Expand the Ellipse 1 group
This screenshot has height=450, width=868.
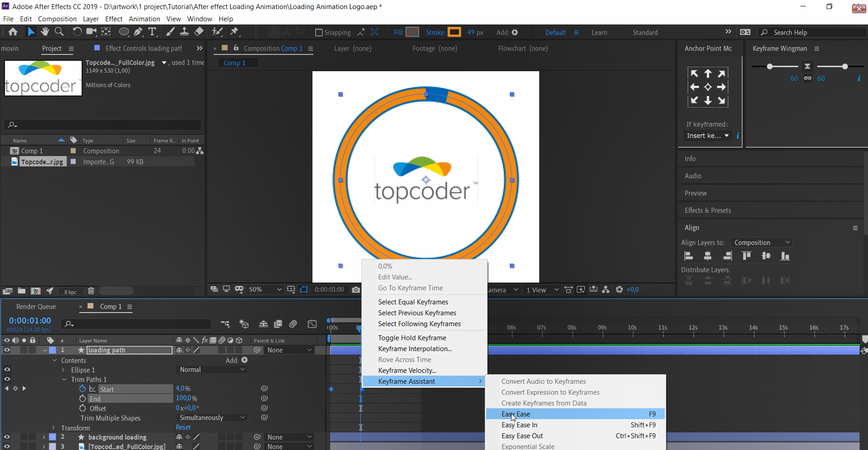(63, 370)
